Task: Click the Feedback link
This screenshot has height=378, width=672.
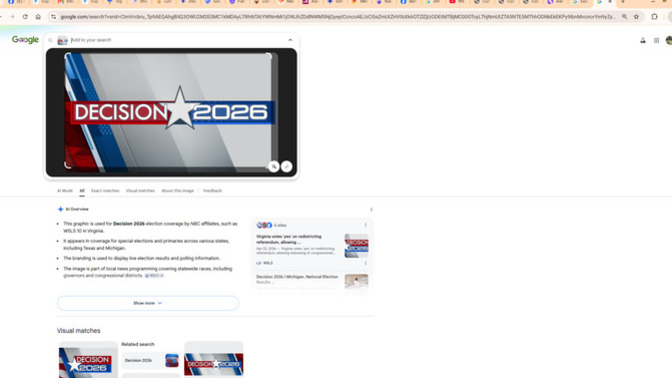Action: pos(212,191)
